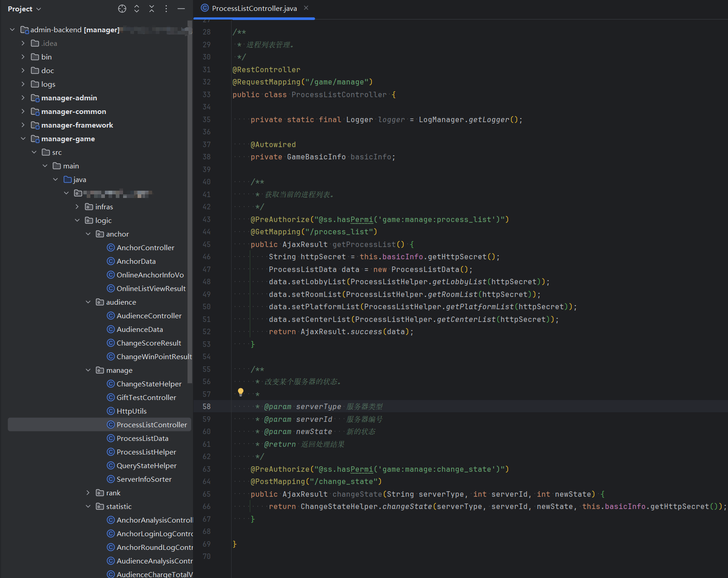Viewport: 728px width, 578px height.
Task: Click ProcessListController class name on line 33
Action: (339, 94)
